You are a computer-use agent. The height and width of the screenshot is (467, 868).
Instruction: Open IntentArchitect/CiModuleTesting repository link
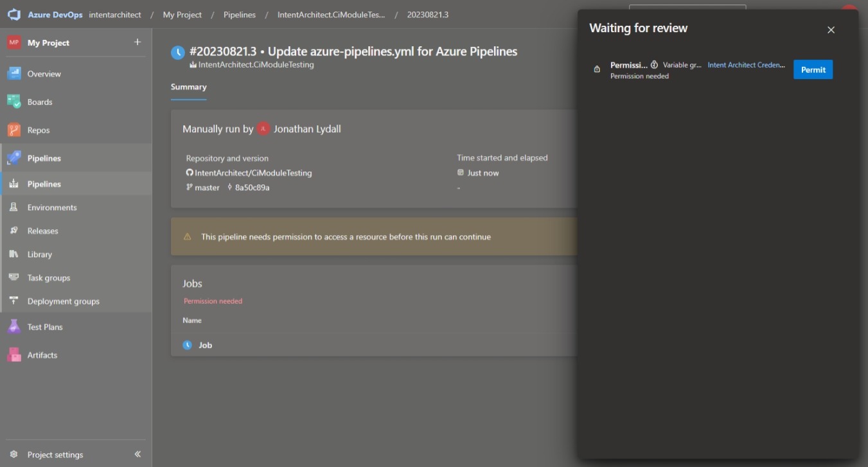pyautogui.click(x=254, y=173)
